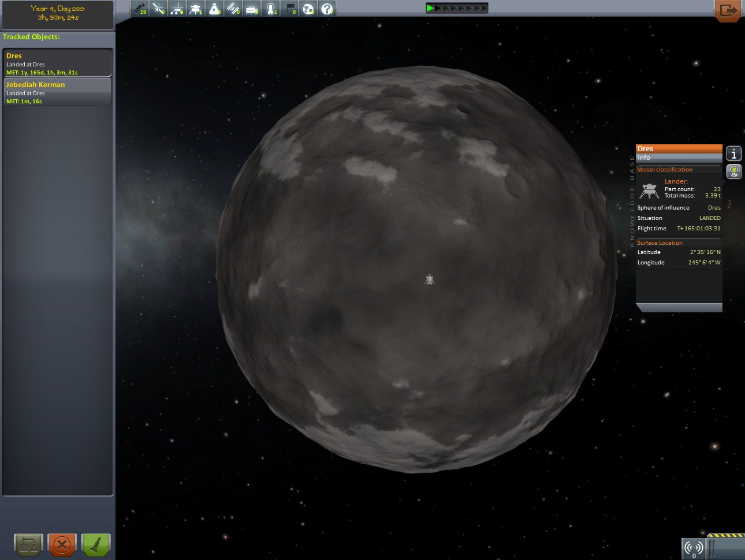Click the Total mass value 3.39 t
745x560 pixels.
pos(713,196)
